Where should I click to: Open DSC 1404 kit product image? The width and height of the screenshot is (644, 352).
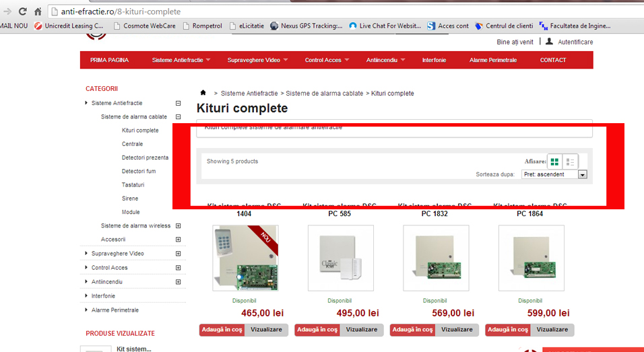(245, 258)
